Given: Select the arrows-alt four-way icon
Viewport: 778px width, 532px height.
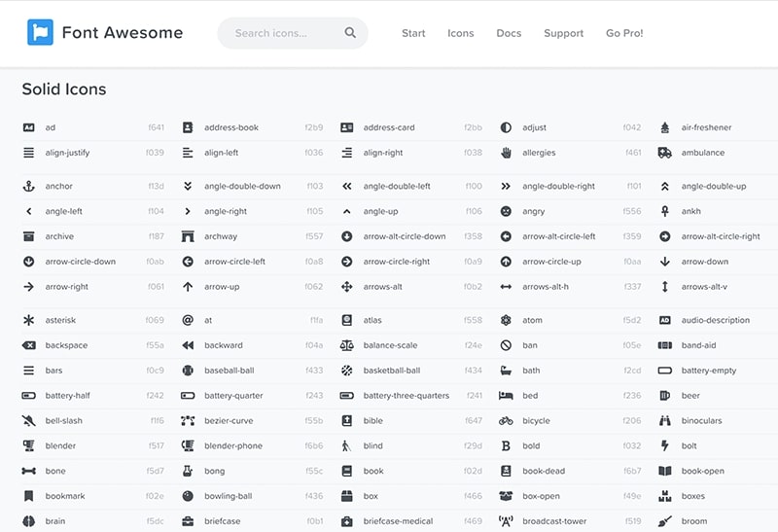Looking at the screenshot, I should click(x=347, y=287).
